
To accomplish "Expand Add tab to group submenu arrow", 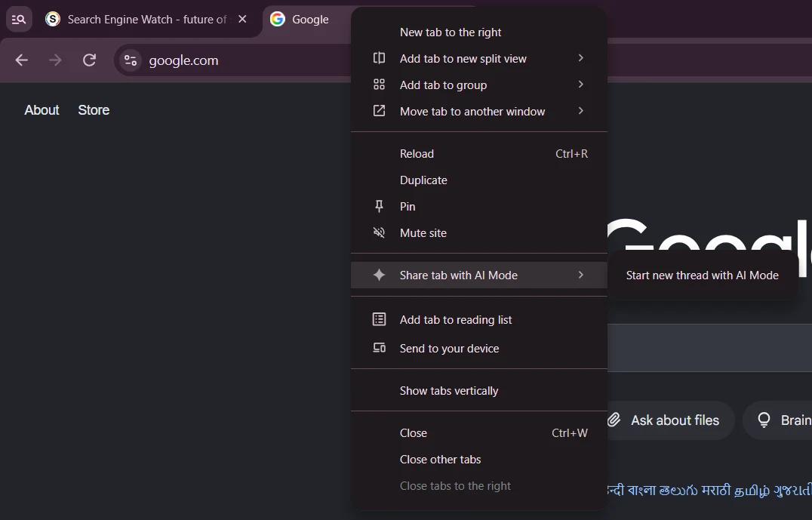I will [x=581, y=85].
